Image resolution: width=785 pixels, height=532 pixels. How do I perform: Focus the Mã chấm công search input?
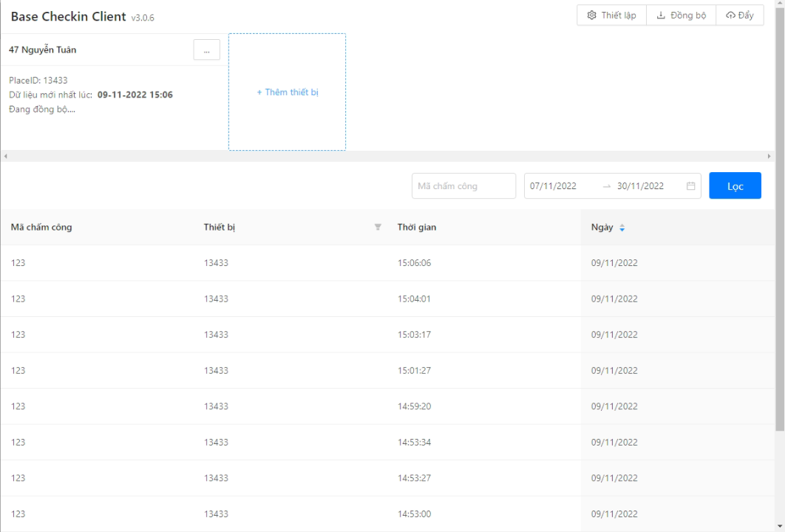[463, 186]
